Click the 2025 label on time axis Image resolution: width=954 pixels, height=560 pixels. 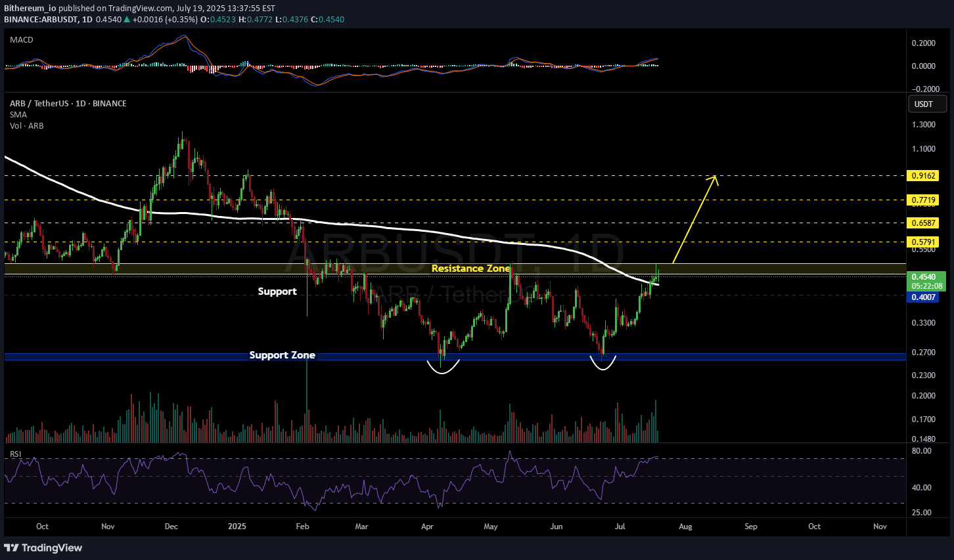[237, 527]
